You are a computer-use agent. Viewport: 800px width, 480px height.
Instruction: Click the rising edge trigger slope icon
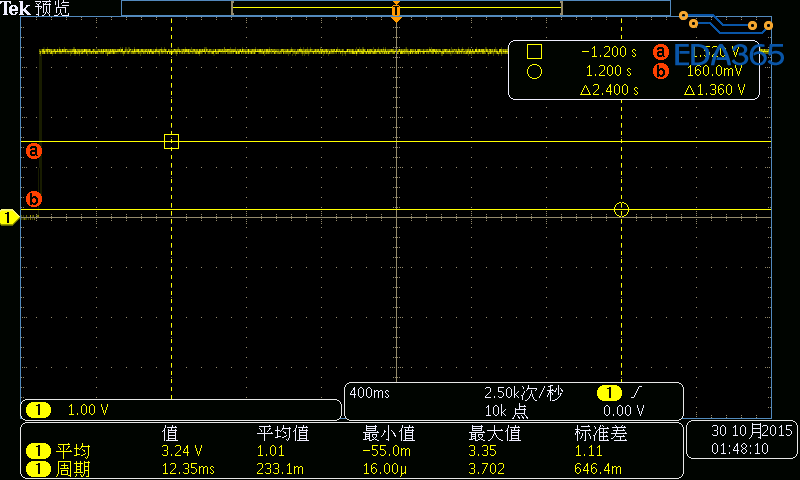click(636, 392)
